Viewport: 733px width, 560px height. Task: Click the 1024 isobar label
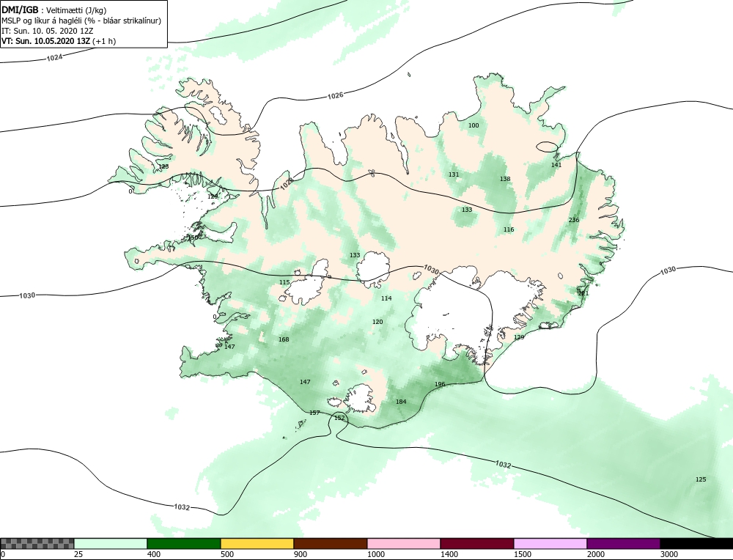tap(54, 58)
